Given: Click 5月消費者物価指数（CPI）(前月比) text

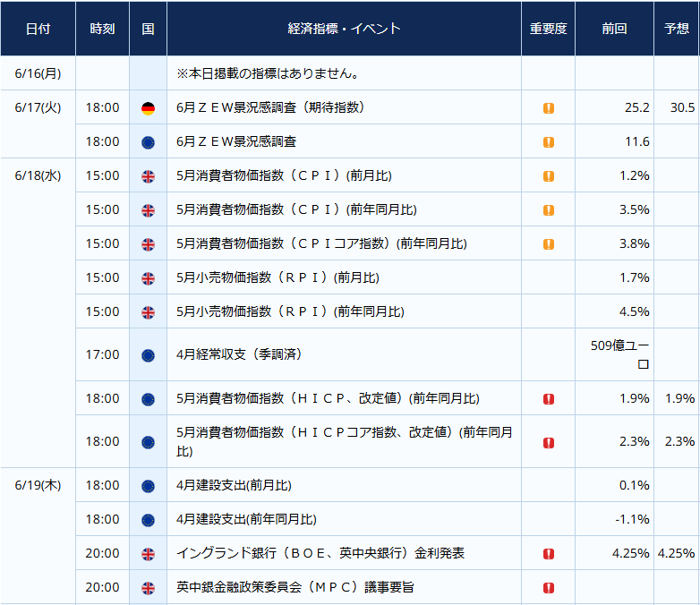Looking at the screenshot, I should [284, 175].
